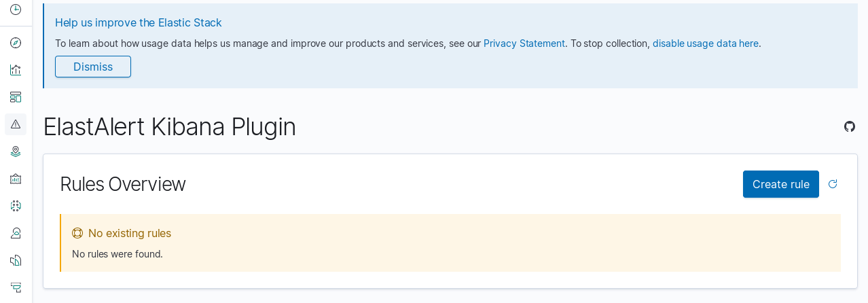The width and height of the screenshot is (868, 303).
Task: Click the ElastAlert Kibana Plugin heading
Action: coord(170,127)
